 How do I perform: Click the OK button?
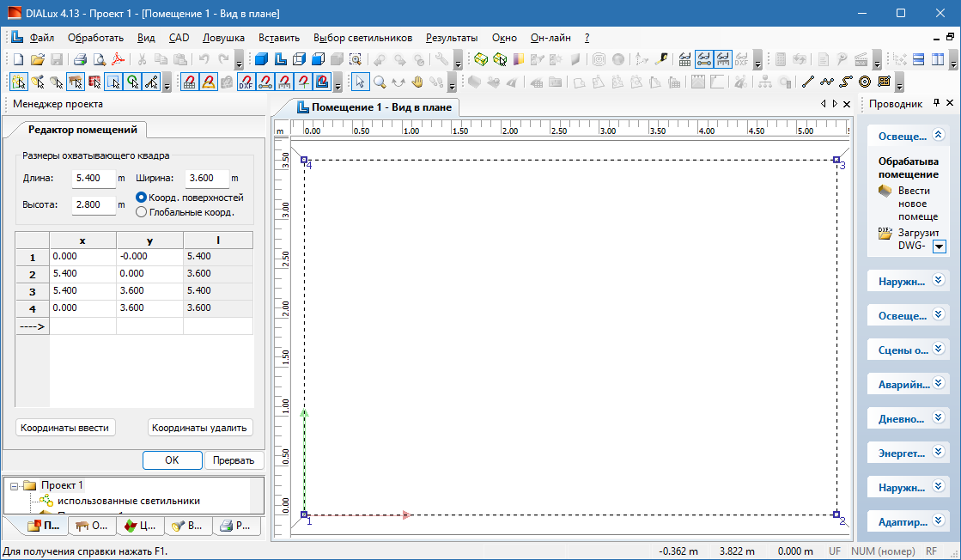pos(173,460)
